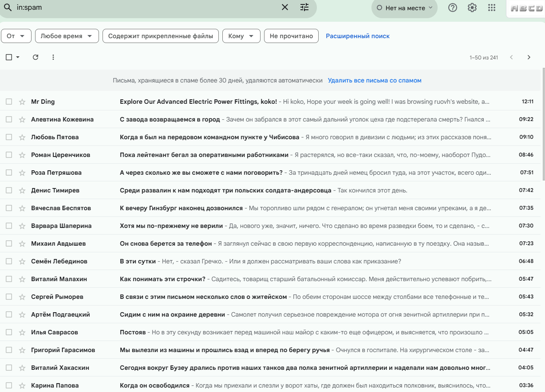The height and width of the screenshot is (392, 545).
Task: Click the '1–50 из 241' page counter
Action: pyautogui.click(x=484, y=57)
